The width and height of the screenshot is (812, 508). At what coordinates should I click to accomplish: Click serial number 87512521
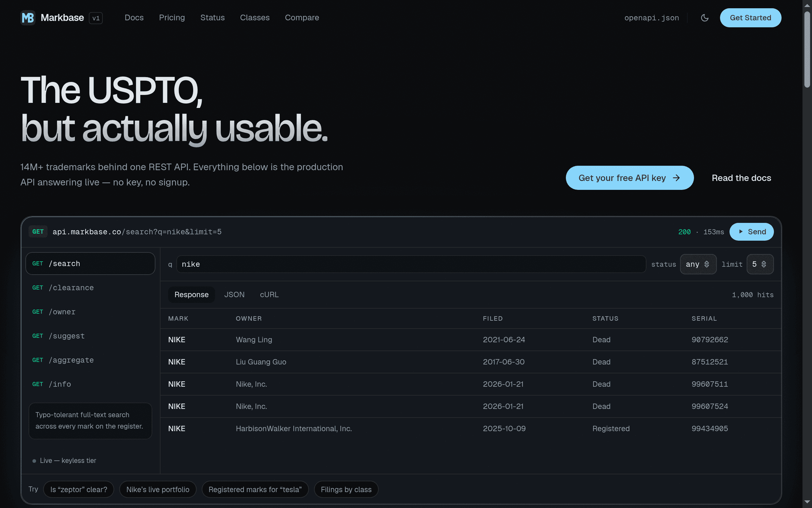(710, 362)
